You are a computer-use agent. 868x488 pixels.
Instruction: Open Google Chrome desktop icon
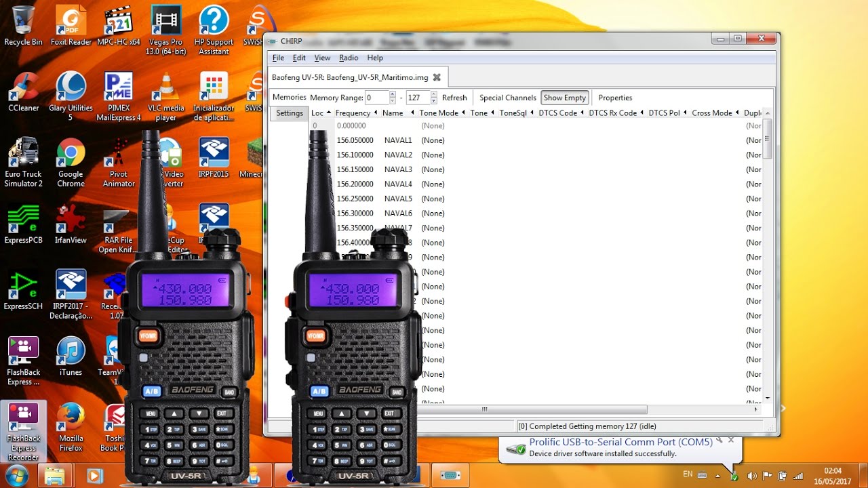[x=71, y=163]
